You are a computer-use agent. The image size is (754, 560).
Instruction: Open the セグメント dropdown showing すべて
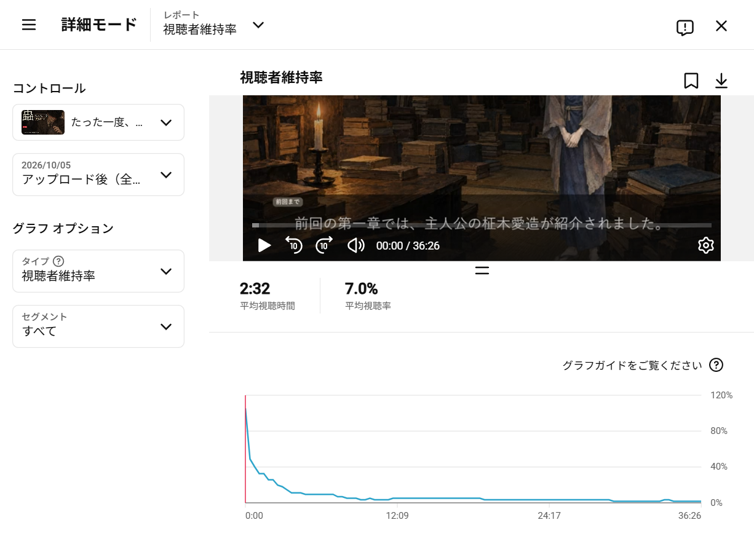98,326
